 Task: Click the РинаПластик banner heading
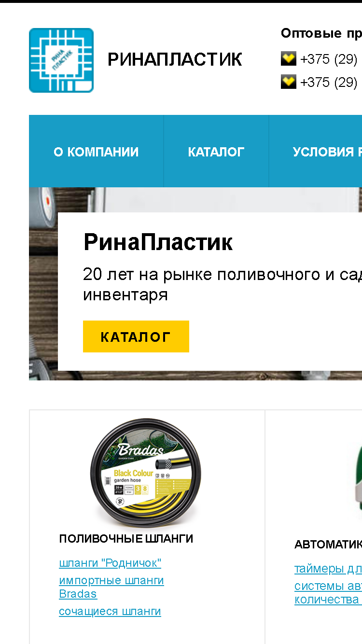(x=158, y=242)
